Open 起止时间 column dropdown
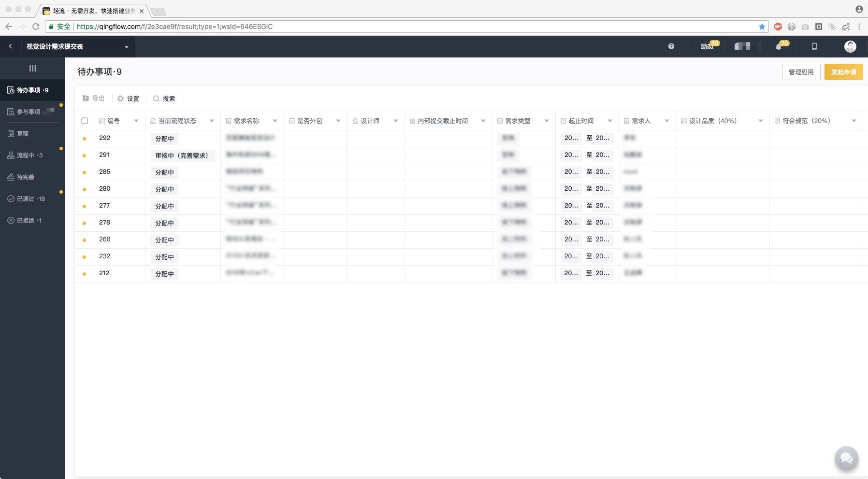Screen dimensions: 868x479 (x=610, y=121)
